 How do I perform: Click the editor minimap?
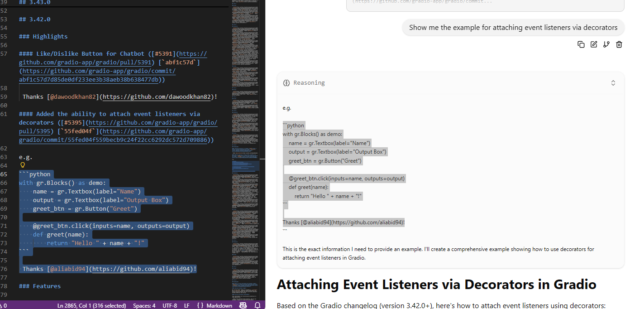[x=245, y=150]
